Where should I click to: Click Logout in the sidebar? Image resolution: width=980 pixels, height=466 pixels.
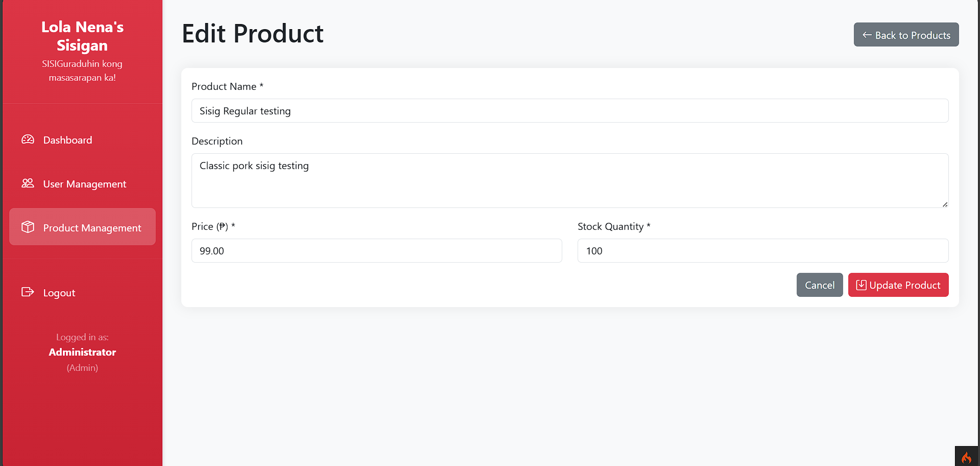59,292
